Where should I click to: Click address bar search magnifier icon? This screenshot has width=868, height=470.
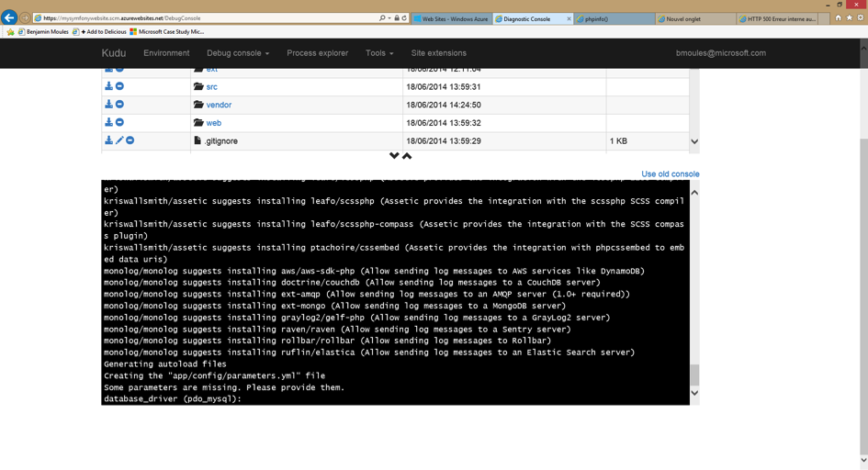(382, 18)
